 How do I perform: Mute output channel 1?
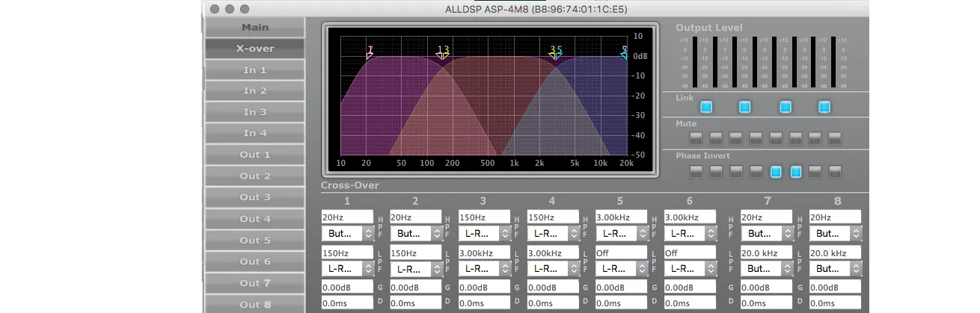pos(696,138)
